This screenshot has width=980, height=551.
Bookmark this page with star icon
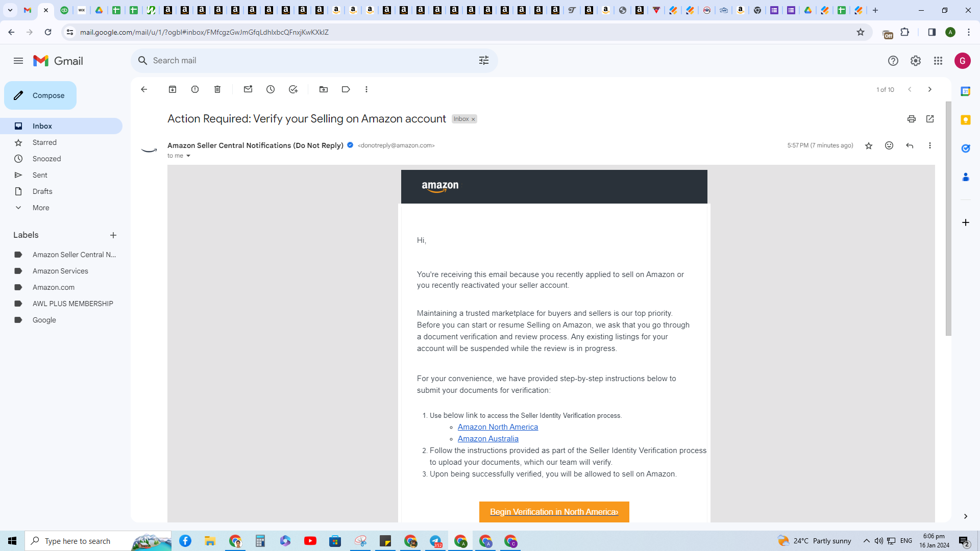pos(861,32)
